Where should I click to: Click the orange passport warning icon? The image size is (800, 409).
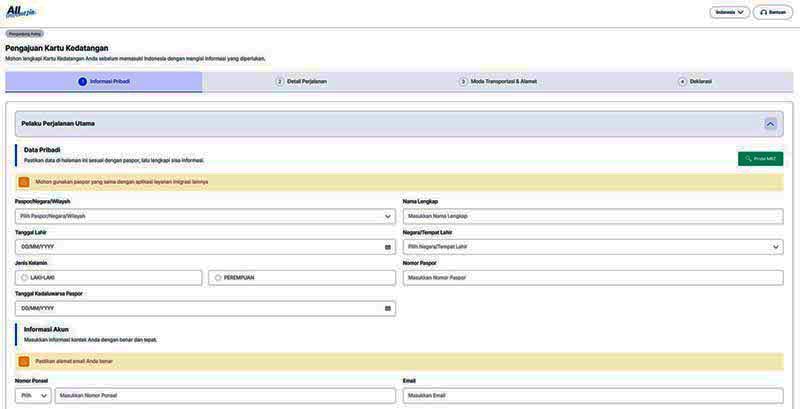24,182
